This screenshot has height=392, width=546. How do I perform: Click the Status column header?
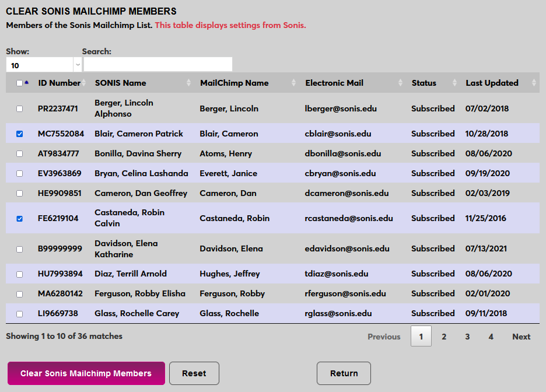[423, 83]
